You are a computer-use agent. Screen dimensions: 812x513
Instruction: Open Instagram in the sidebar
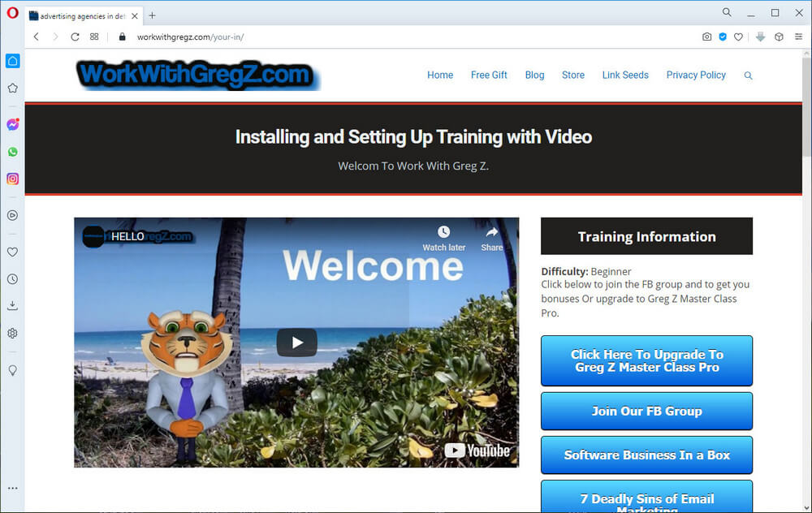pyautogui.click(x=12, y=179)
